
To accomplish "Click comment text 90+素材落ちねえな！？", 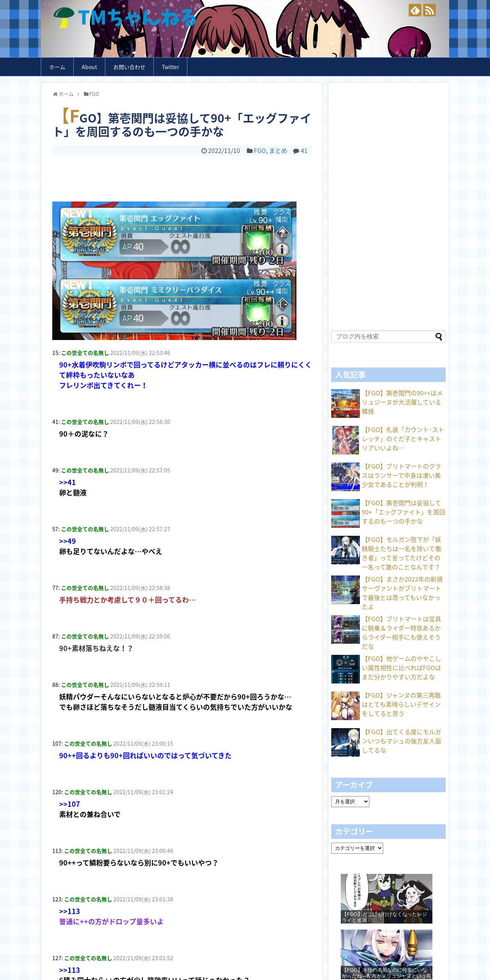I will coord(96,648).
